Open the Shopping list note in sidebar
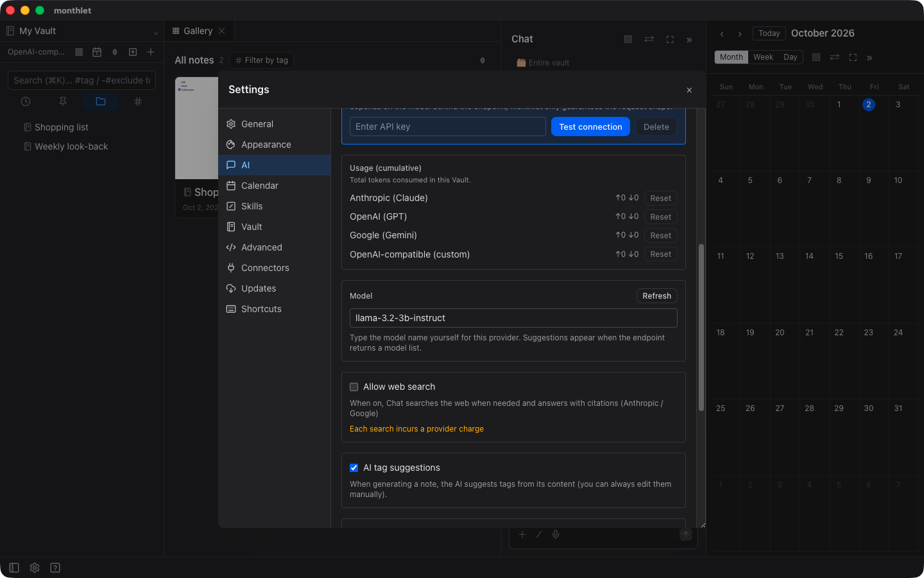This screenshot has width=924, height=578. tap(62, 127)
